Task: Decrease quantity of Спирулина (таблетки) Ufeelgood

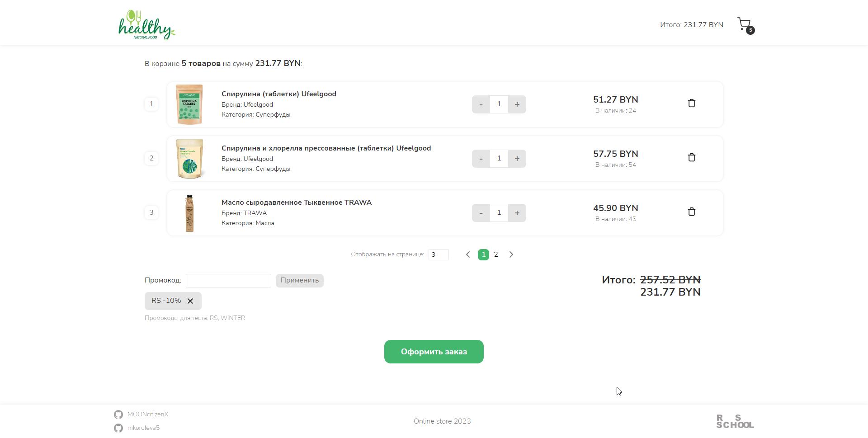Action: tap(481, 104)
